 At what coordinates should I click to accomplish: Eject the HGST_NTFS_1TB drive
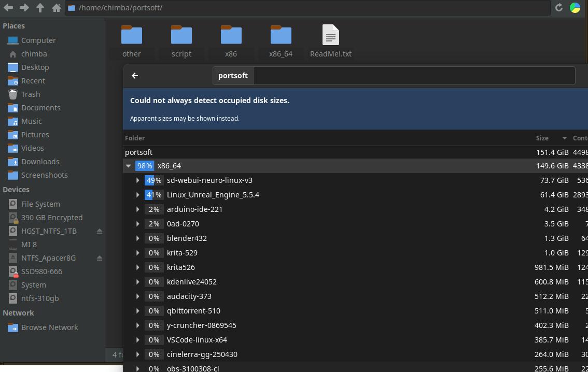[x=100, y=231]
